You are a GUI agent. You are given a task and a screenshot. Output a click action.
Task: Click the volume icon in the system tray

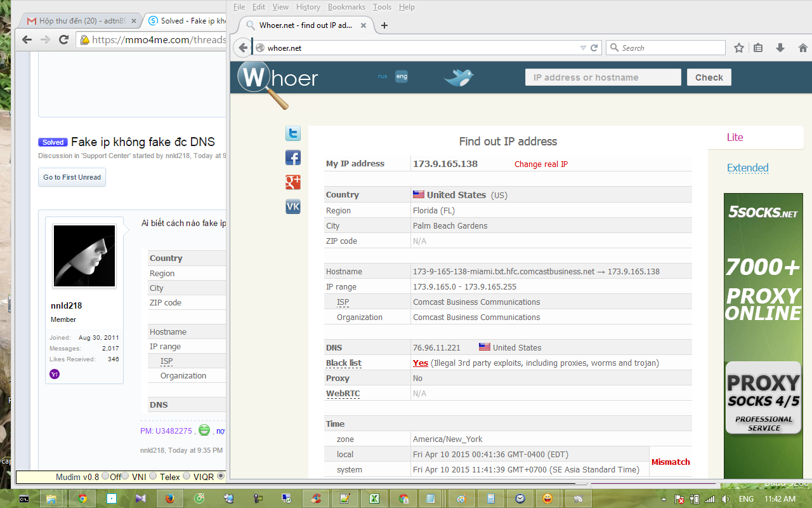tap(724, 499)
